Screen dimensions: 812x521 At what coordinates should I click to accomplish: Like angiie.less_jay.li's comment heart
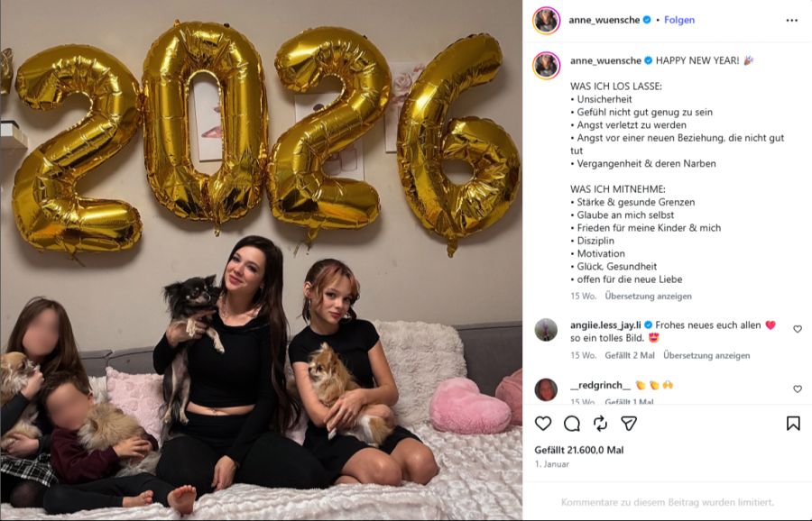tap(798, 329)
